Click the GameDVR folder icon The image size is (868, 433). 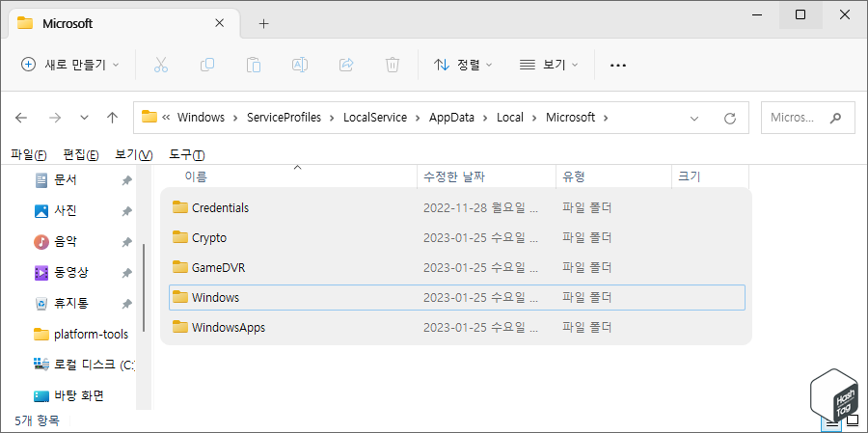point(180,267)
